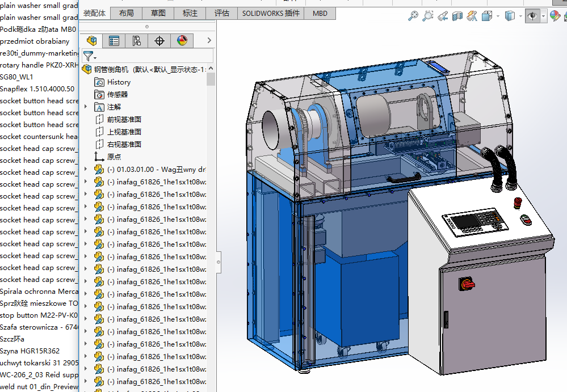Switch to the 草图 tab
The width and height of the screenshot is (567, 392).
(158, 13)
